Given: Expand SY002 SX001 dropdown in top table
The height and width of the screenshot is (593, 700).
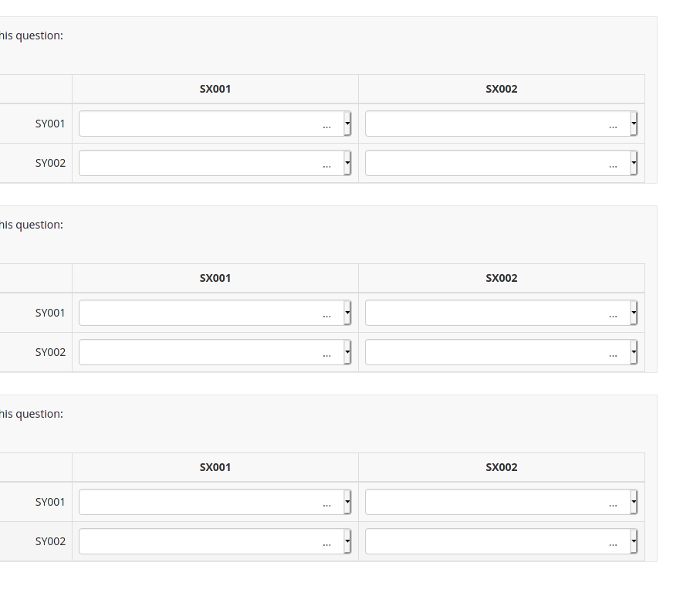Looking at the screenshot, I should click(215, 163).
